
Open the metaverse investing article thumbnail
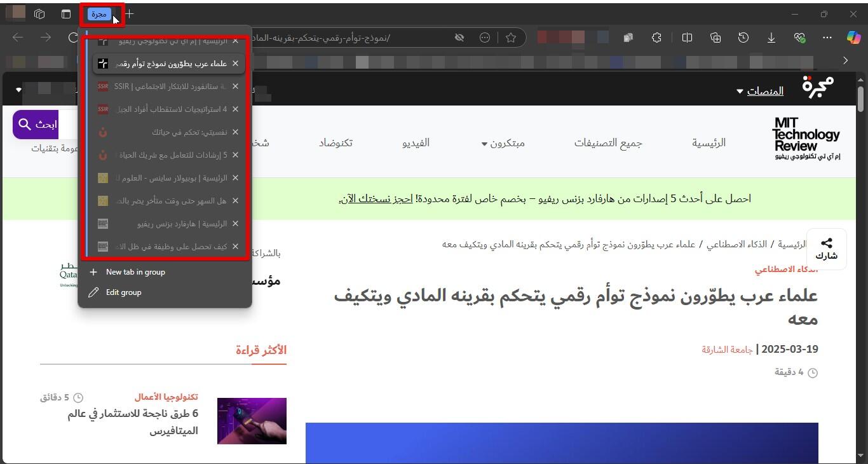coord(252,421)
